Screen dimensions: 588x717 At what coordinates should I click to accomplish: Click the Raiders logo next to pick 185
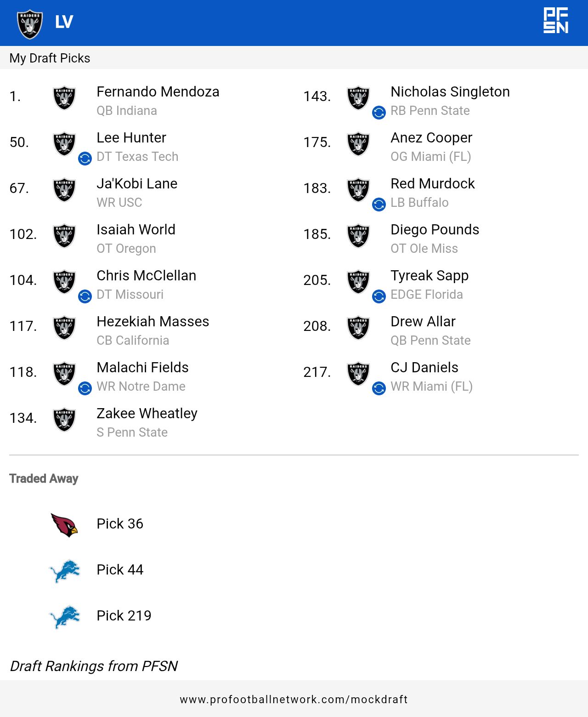click(x=358, y=236)
